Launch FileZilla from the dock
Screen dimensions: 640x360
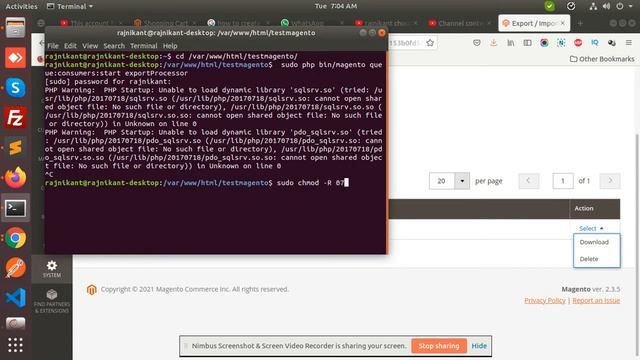[16, 118]
